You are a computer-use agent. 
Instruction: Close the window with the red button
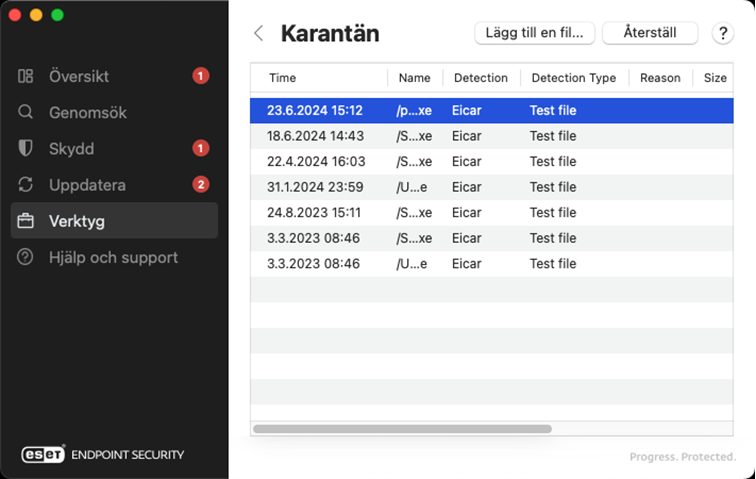[15, 15]
